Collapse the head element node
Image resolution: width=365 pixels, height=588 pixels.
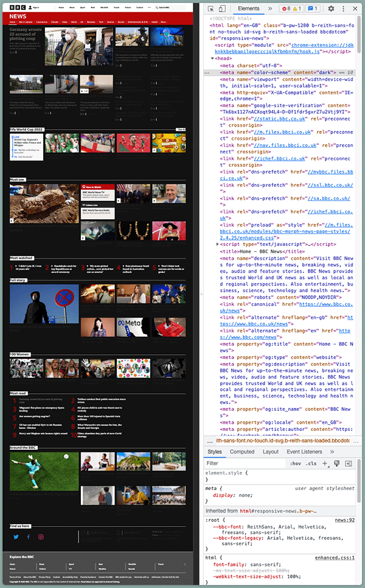pyautogui.click(x=212, y=58)
